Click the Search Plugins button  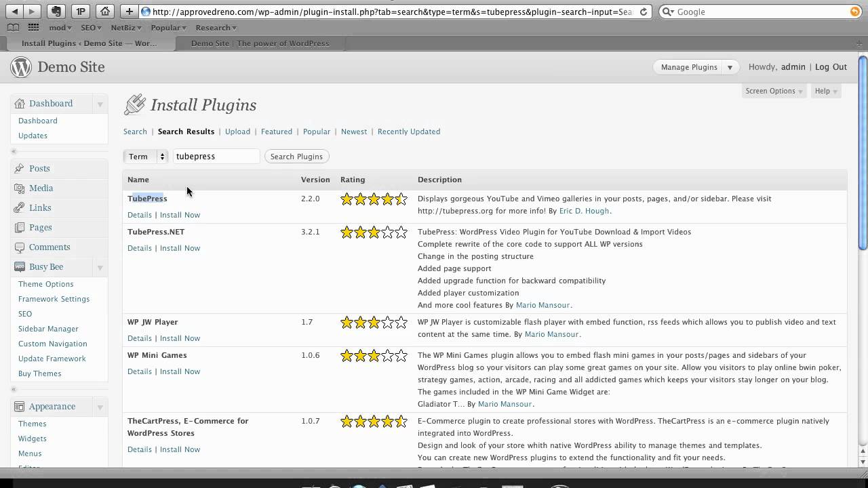[296, 157]
